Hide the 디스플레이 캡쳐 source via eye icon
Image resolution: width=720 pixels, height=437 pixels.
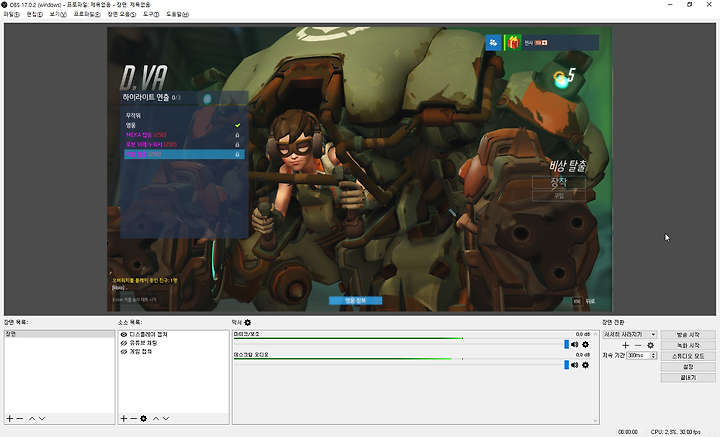[x=124, y=335]
